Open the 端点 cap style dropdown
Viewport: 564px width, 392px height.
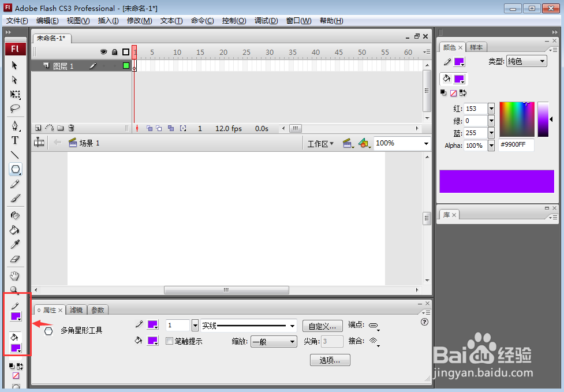375,326
